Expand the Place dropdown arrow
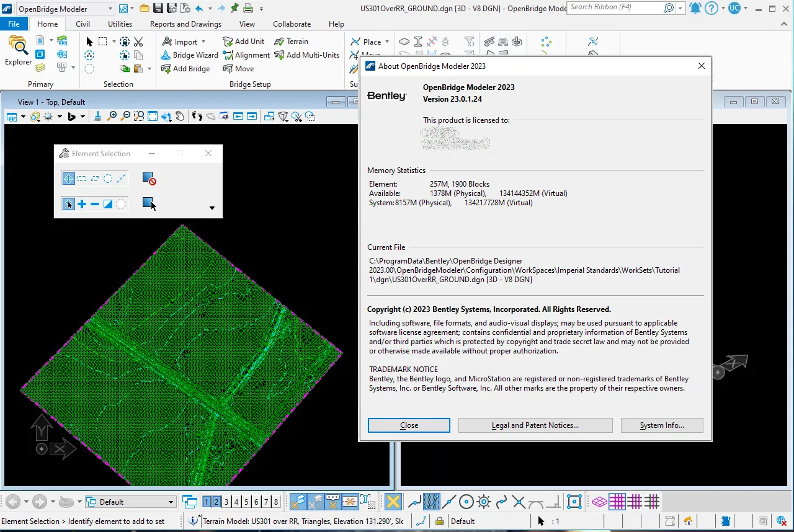The image size is (794, 532). (387, 42)
